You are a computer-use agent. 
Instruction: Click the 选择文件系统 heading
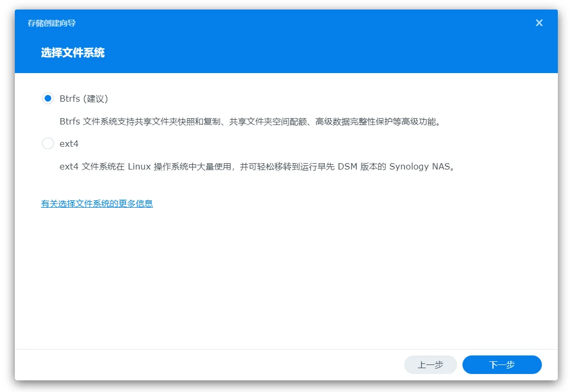click(x=73, y=53)
